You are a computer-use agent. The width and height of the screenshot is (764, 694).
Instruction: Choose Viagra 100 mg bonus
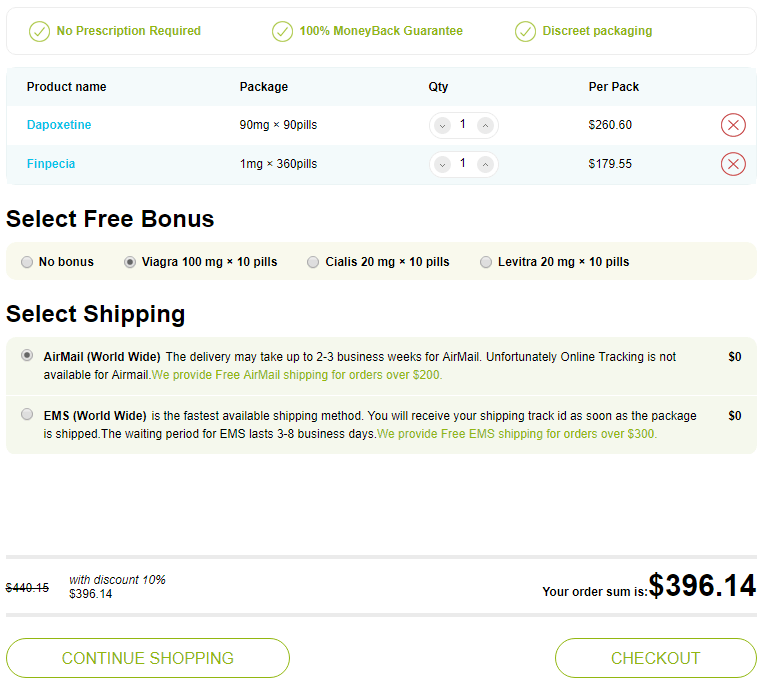(130, 262)
